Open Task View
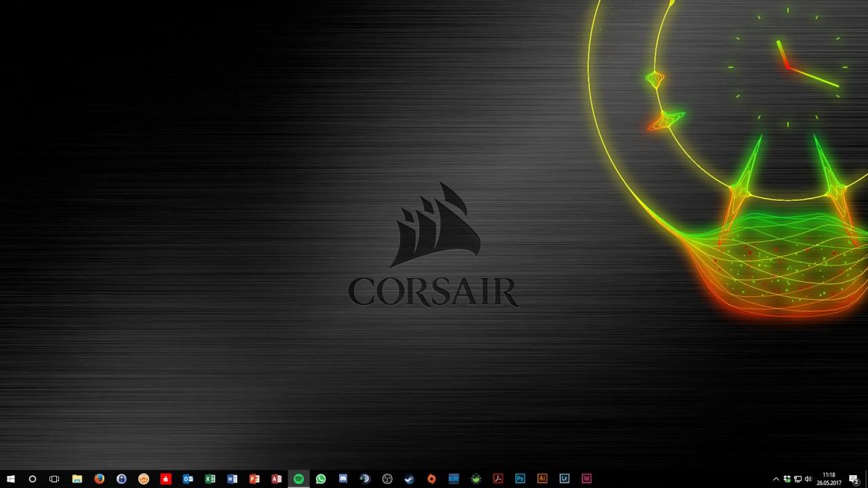The width and height of the screenshot is (868, 488). tap(54, 479)
